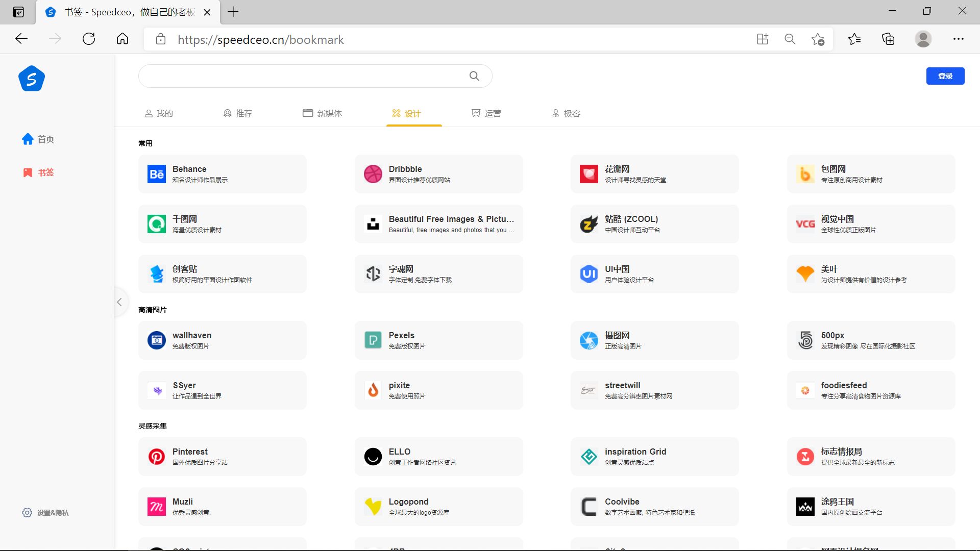This screenshot has width=980, height=551.
Task: Click the 高清图片 section heading
Action: coord(152,310)
